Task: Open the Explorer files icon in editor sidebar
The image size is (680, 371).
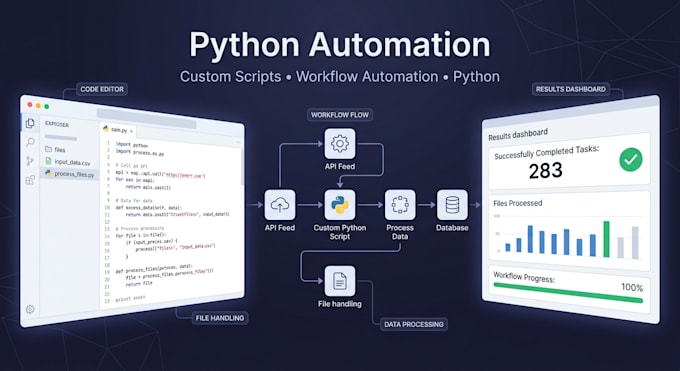Action: pos(30,123)
